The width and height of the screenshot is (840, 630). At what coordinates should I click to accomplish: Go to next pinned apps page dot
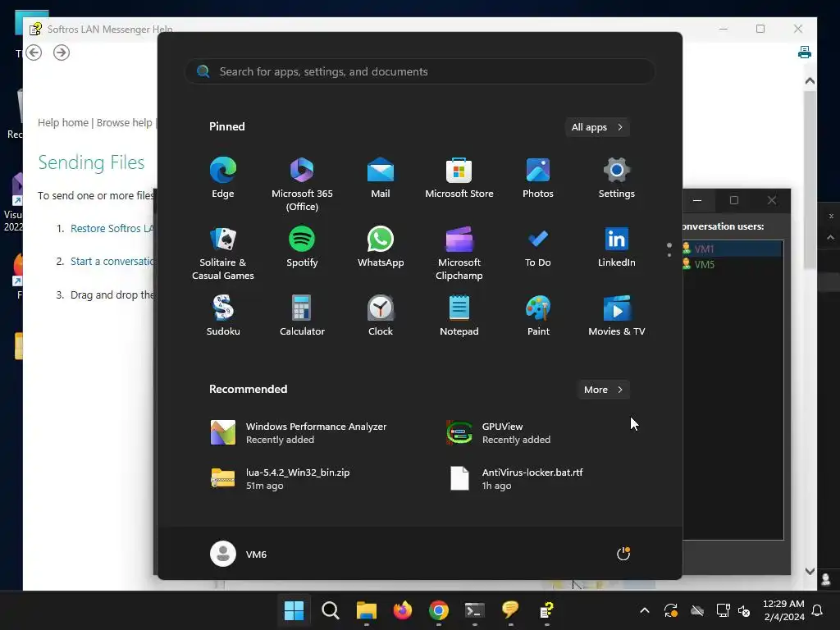click(x=669, y=255)
